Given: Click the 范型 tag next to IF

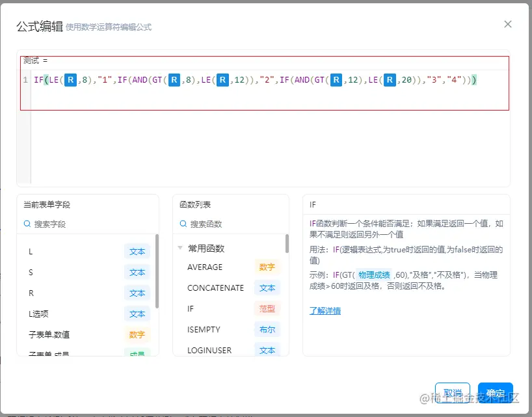Looking at the screenshot, I should pos(267,309).
